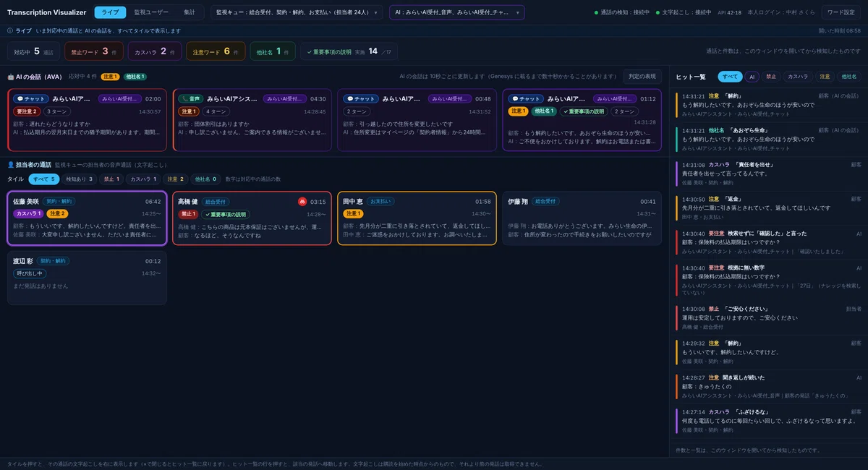Expand the 監視キュー dropdown
868x470 pixels.
[x=297, y=12]
